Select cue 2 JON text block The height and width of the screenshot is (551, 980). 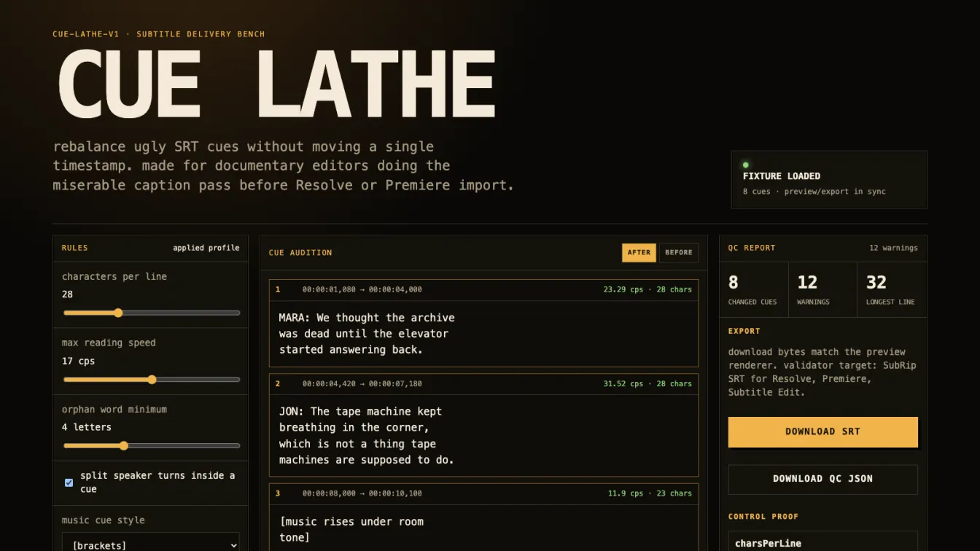coord(483,435)
